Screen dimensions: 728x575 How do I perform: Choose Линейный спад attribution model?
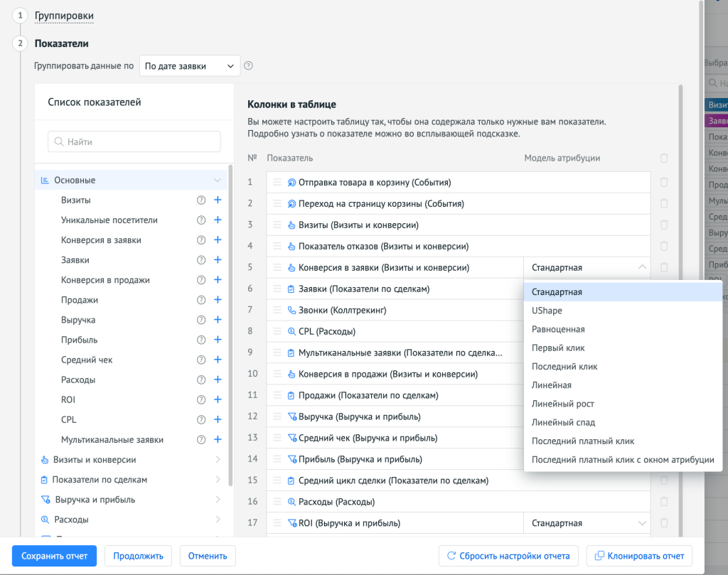(623, 422)
